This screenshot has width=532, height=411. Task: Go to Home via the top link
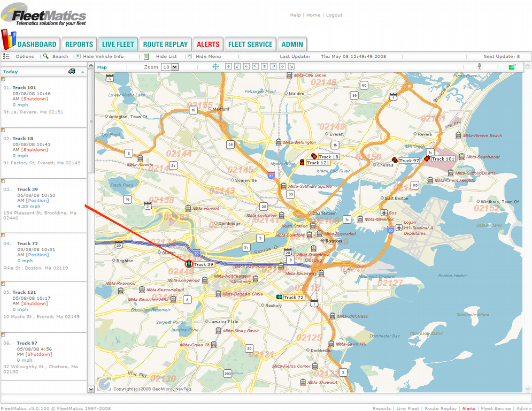(313, 15)
